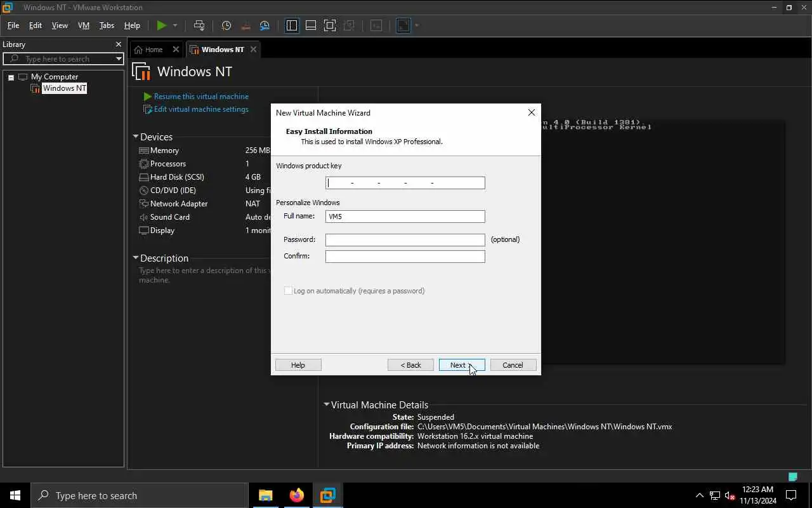The width and height of the screenshot is (812, 508).
Task: Click the Full name field
Action: pyautogui.click(x=405, y=217)
